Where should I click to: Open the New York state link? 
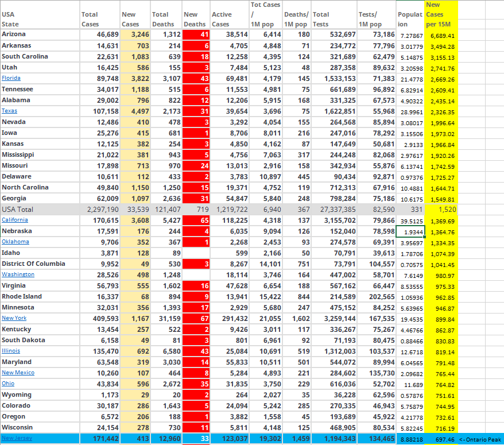[x=14, y=318]
